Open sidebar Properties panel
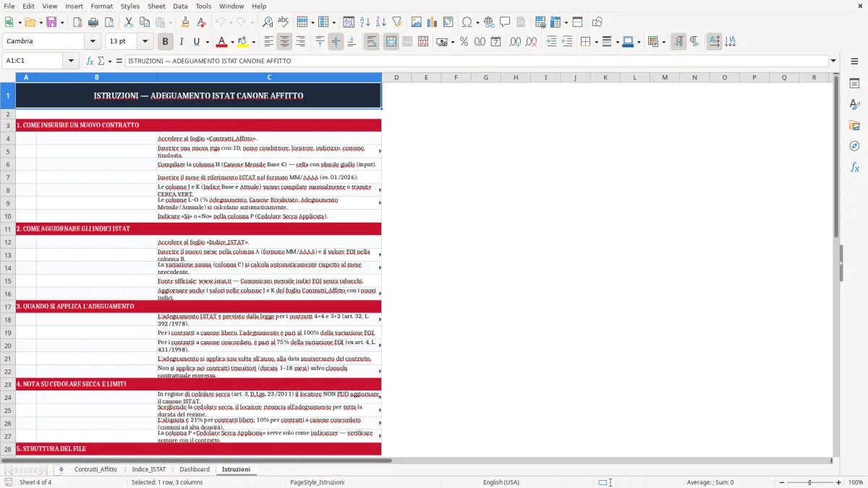 click(854, 84)
